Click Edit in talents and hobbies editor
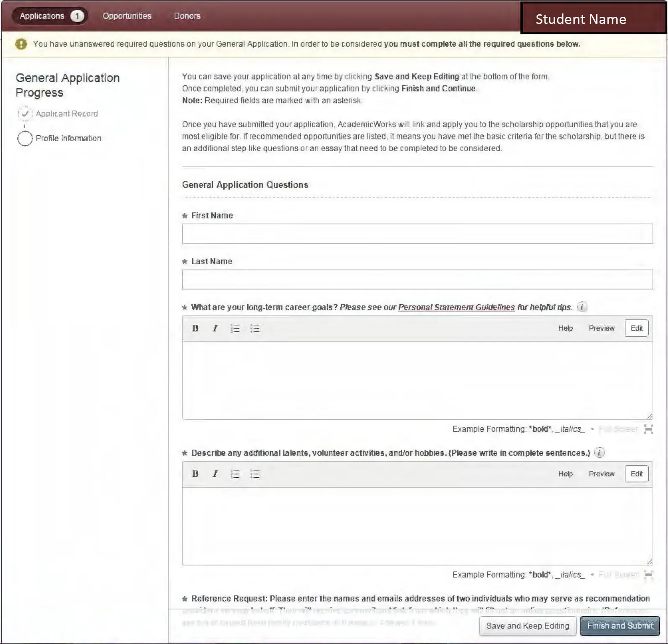The image size is (668, 644). click(x=637, y=474)
